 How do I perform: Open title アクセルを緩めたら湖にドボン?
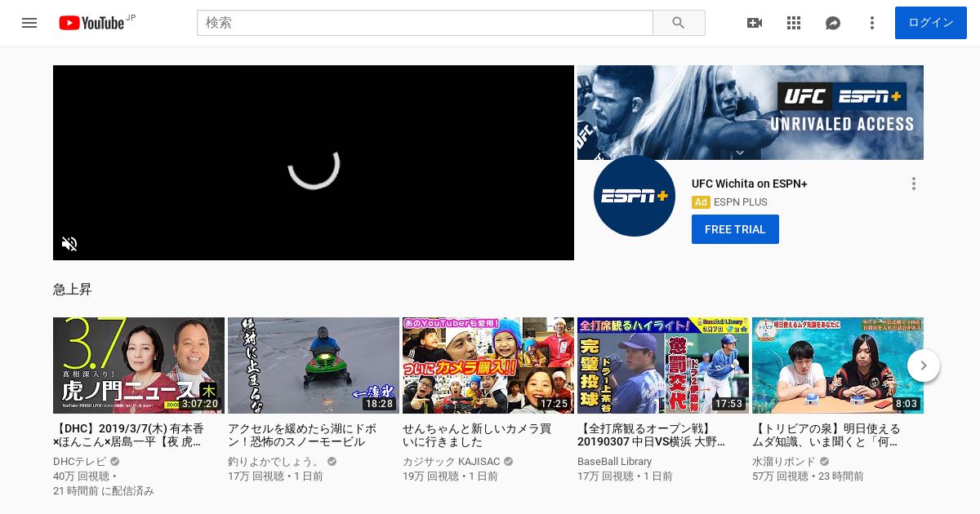(302, 435)
